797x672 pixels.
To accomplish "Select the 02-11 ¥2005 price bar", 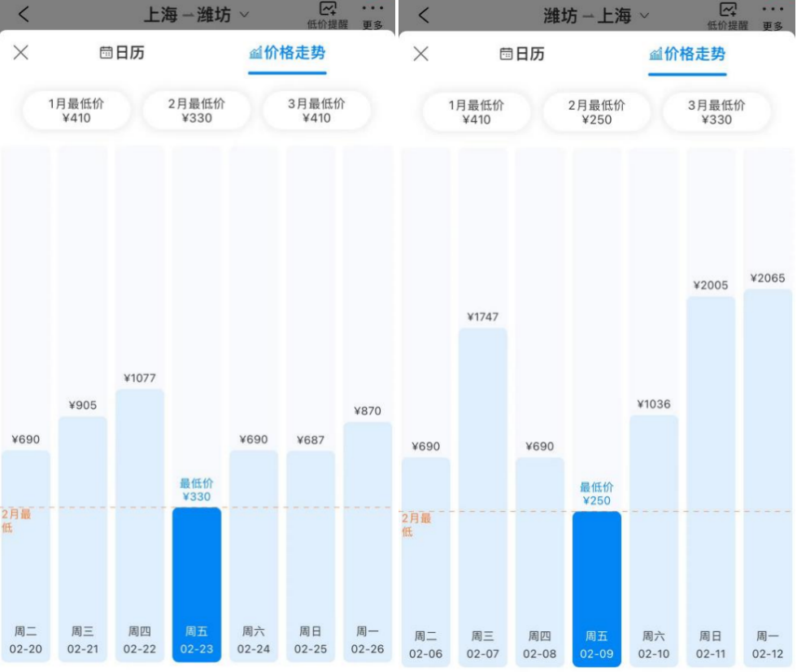I will 711,482.
